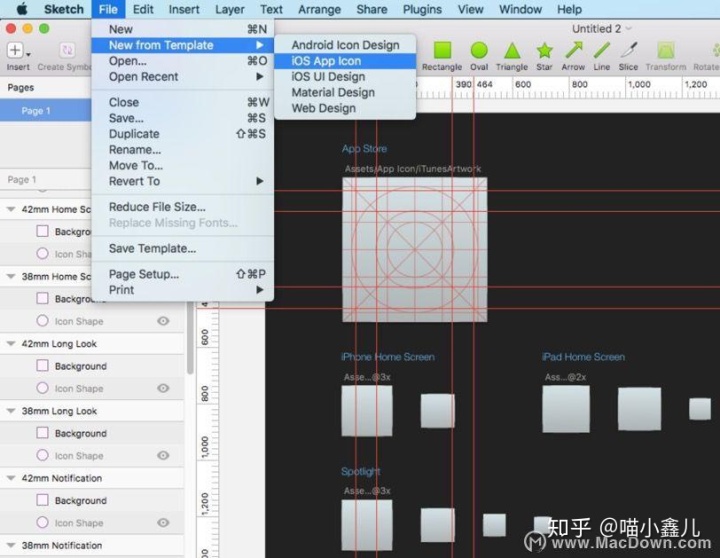
Task: Click the Transform toolbar icon
Action: point(665,51)
